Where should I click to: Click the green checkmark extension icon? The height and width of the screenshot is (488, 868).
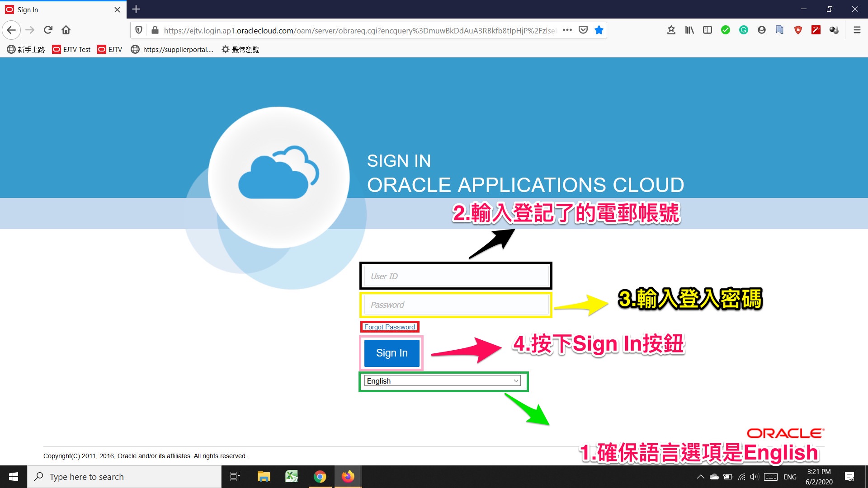pyautogui.click(x=726, y=30)
